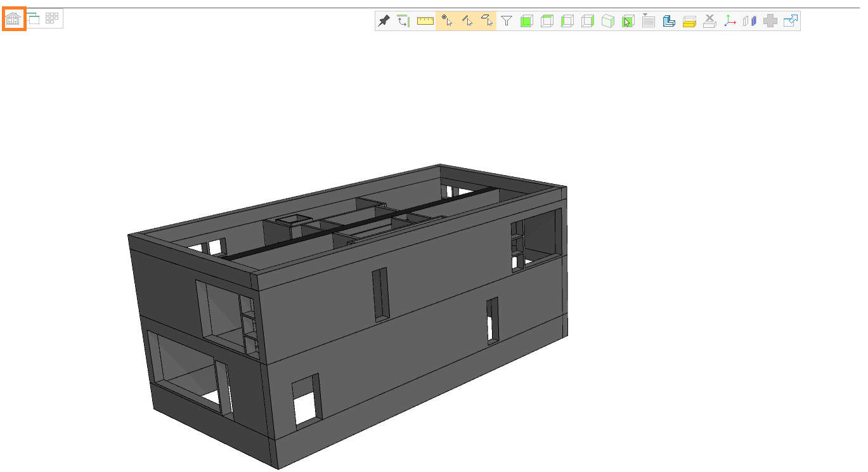The width and height of the screenshot is (868, 472).
Task: Click the yellow highlighted layer icon
Action: coord(689,21)
